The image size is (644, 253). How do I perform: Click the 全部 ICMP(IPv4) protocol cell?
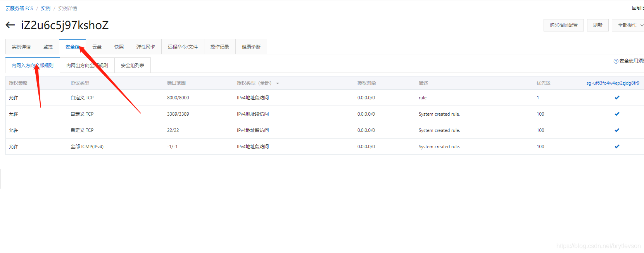(87, 147)
